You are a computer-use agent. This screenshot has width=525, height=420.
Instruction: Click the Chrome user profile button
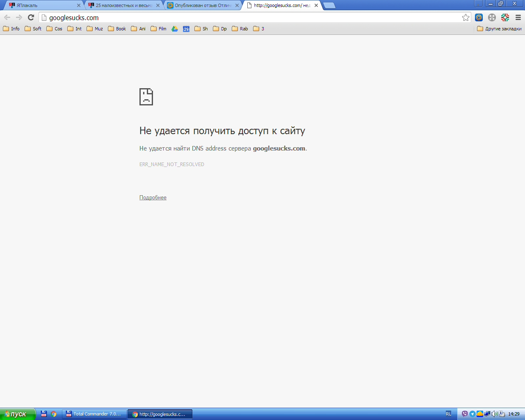pyautogui.click(x=478, y=4)
